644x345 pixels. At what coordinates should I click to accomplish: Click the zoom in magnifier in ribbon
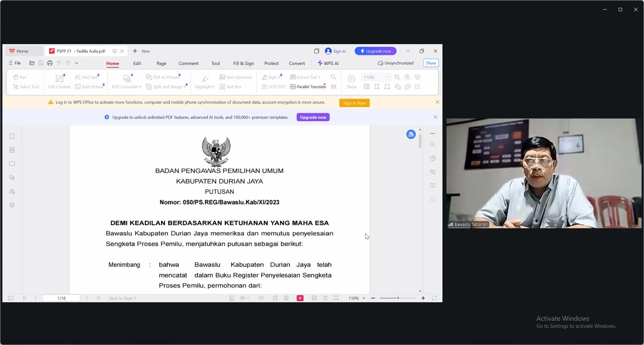point(407,77)
